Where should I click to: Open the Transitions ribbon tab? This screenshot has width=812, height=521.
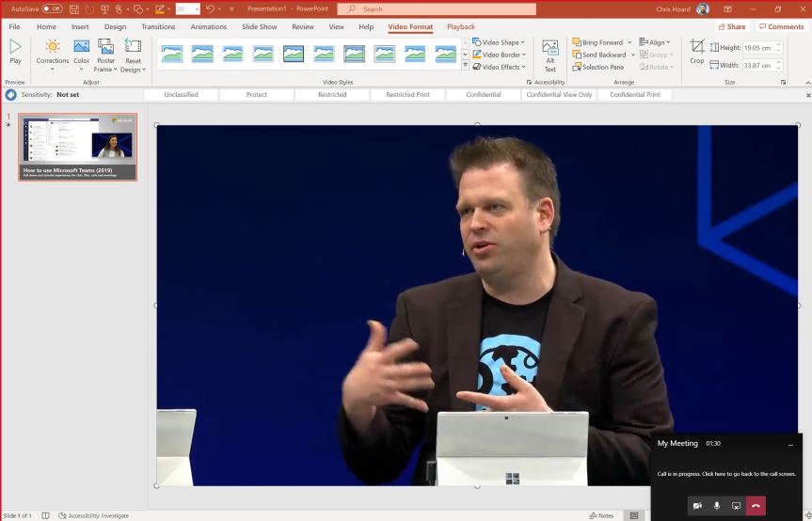point(158,26)
